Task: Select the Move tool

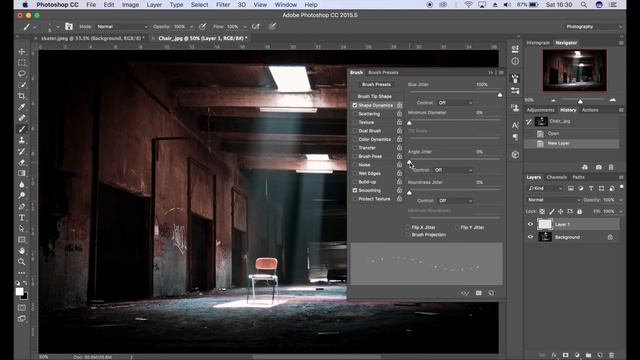Action: click(x=22, y=51)
